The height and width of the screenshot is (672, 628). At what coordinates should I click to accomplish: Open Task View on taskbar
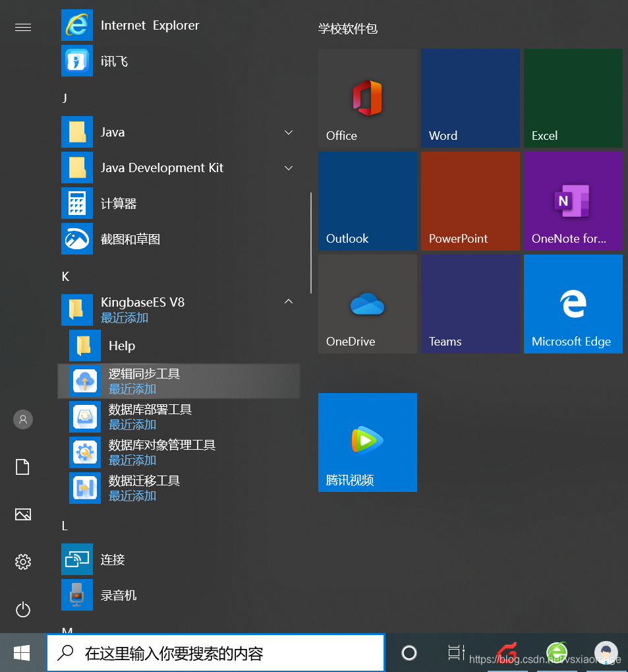click(456, 653)
